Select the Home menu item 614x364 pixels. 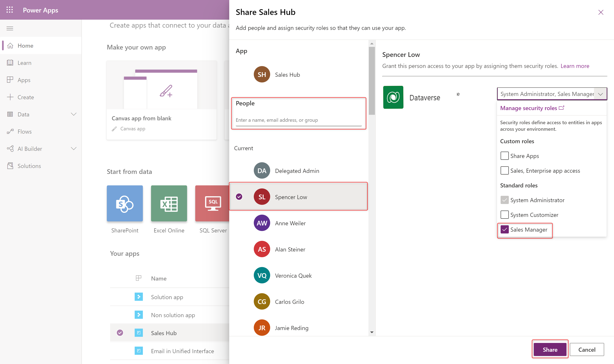(25, 45)
